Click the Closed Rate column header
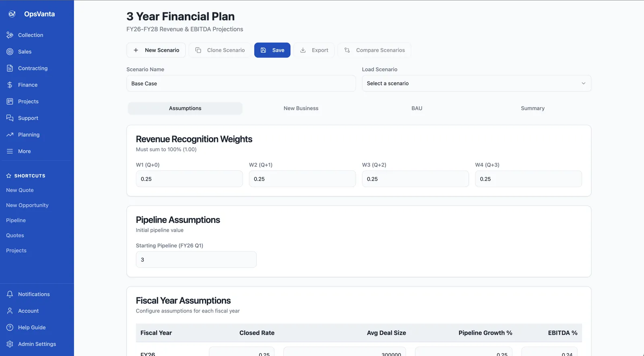Screen dimensions: 644x356 [x=257, y=333]
